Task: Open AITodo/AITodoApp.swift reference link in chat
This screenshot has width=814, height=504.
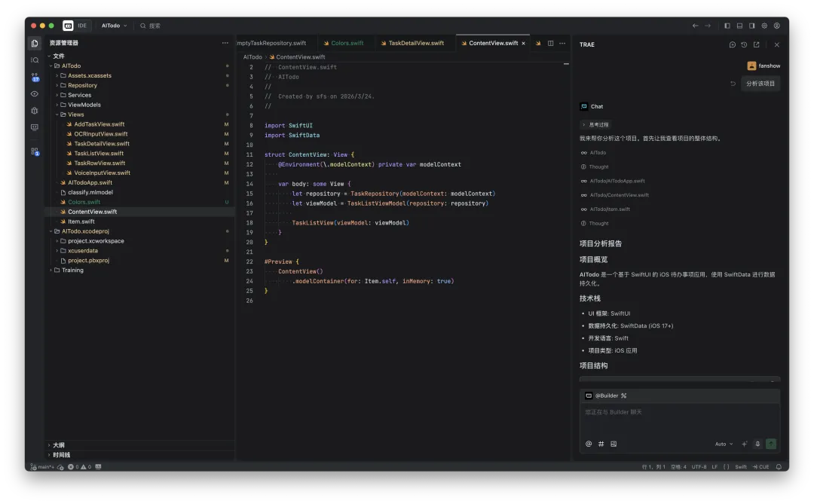Action: (617, 181)
